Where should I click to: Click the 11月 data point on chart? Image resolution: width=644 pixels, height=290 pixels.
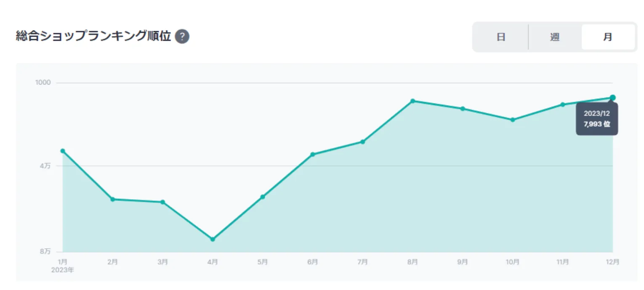(563, 104)
